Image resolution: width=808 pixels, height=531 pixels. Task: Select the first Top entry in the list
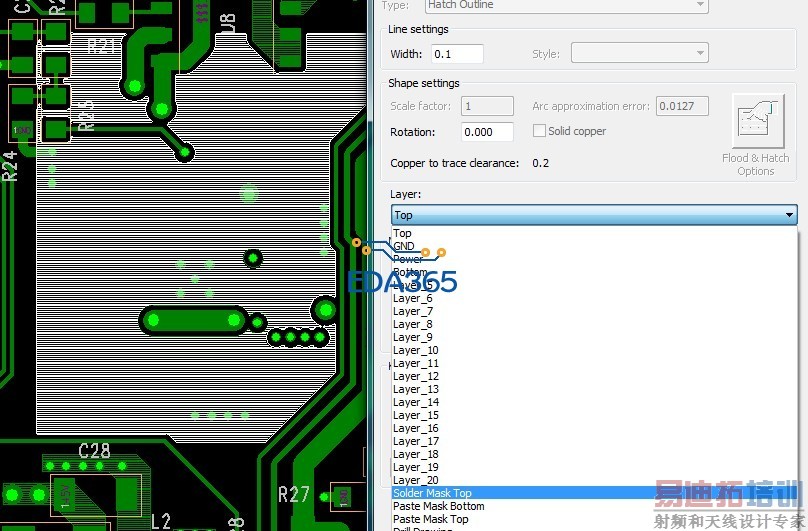click(402, 233)
